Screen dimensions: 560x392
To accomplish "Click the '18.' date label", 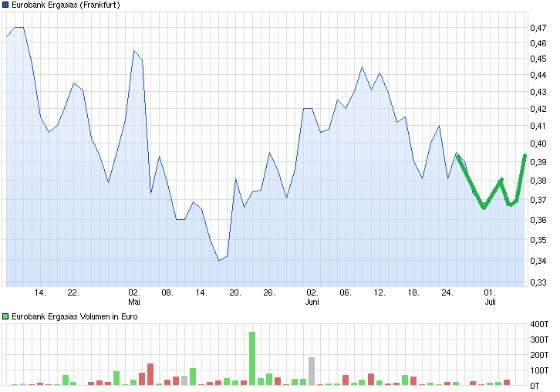I will (x=413, y=292).
